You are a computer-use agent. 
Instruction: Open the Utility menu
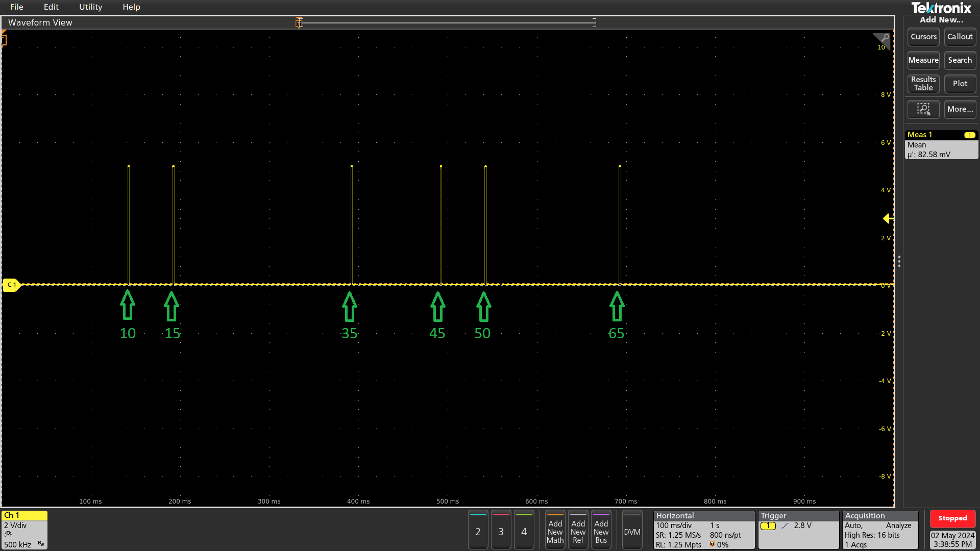click(x=90, y=7)
